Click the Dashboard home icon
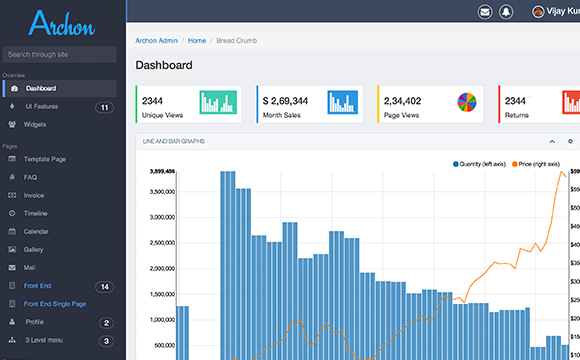The image size is (580, 360). (14, 88)
